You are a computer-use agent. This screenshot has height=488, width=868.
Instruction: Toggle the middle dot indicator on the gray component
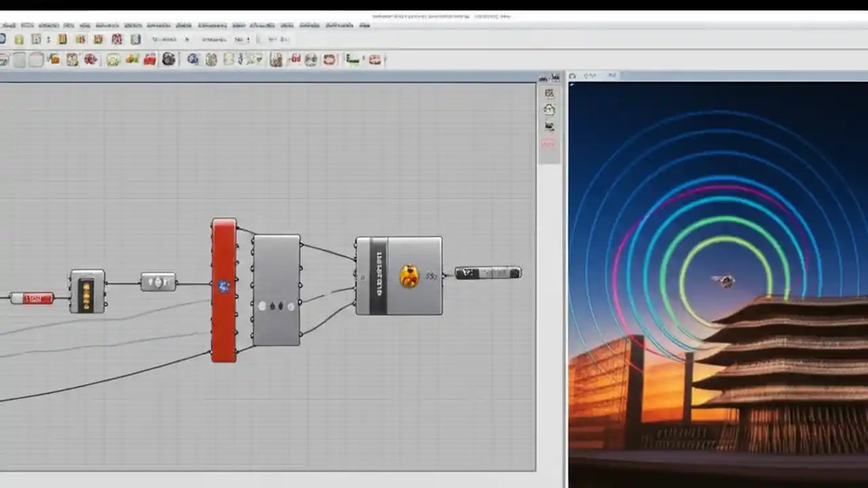275,306
